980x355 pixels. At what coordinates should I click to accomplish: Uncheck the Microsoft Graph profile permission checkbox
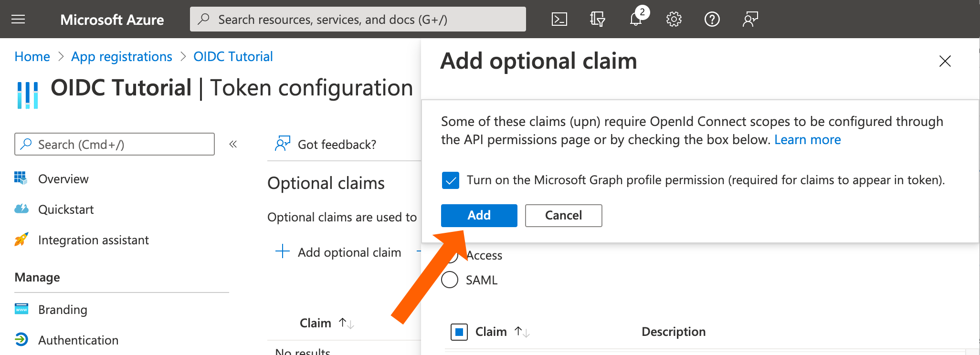click(x=450, y=180)
